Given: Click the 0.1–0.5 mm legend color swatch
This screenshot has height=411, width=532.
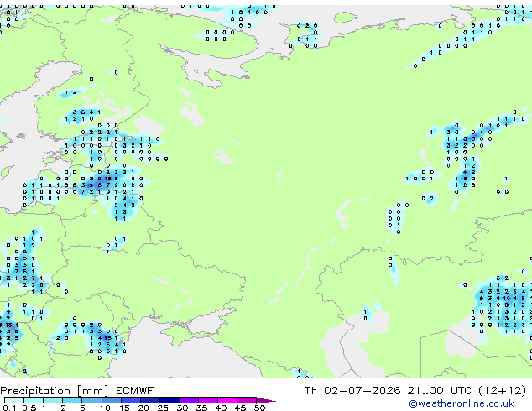Looking at the screenshot, I should coord(14,400).
